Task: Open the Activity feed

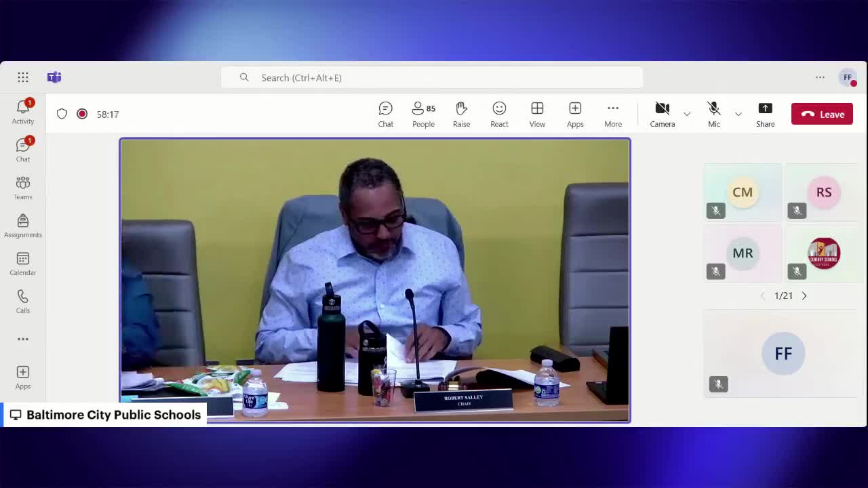Action: [23, 111]
